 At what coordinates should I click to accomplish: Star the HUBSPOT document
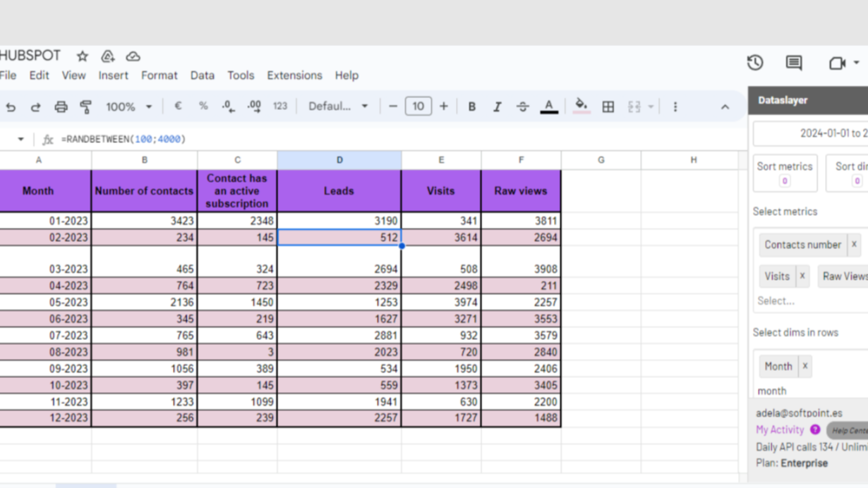(83, 56)
